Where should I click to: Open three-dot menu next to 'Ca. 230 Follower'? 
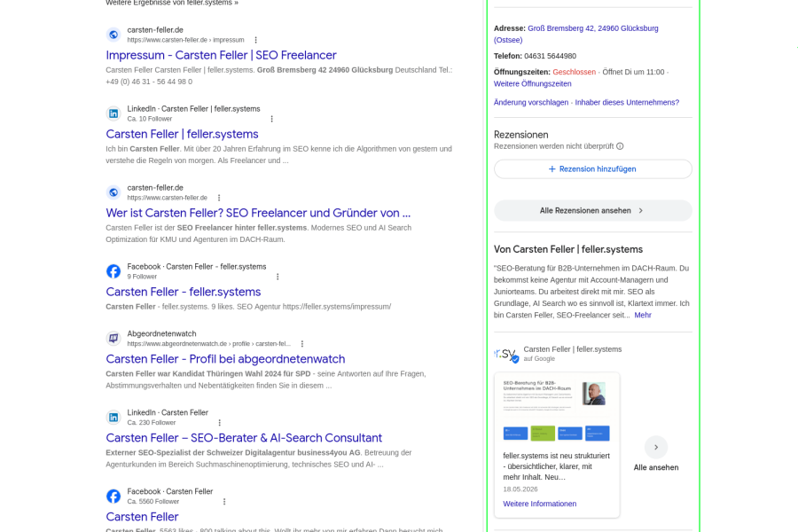220,423
